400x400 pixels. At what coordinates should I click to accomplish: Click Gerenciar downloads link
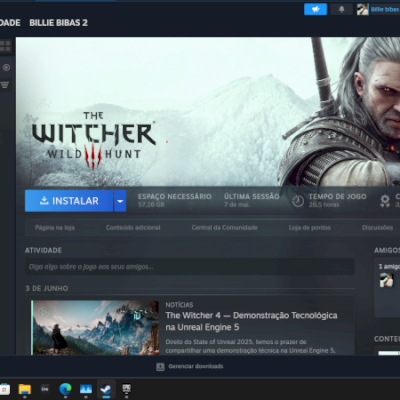(196, 366)
